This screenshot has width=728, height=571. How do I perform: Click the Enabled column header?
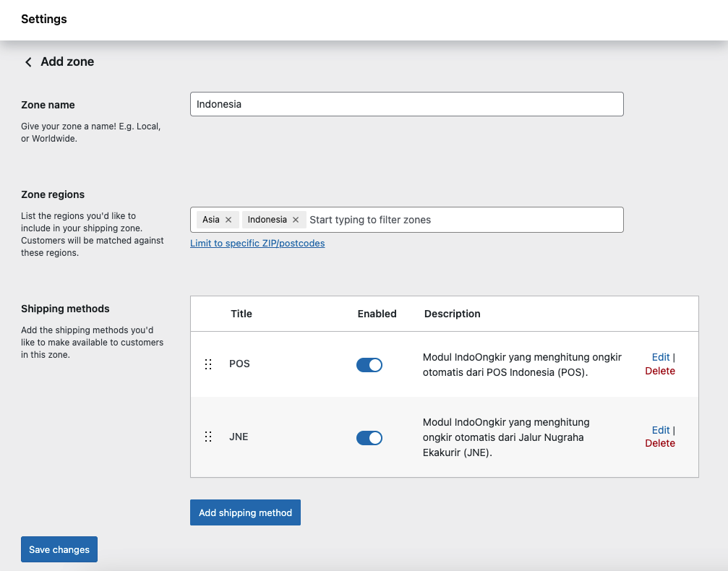coord(377,314)
